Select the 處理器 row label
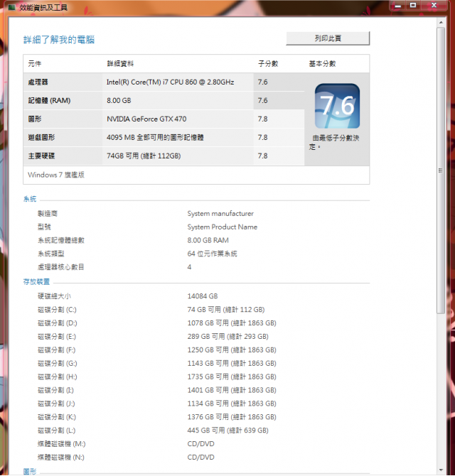Screen dimensions: 455x476 point(38,82)
